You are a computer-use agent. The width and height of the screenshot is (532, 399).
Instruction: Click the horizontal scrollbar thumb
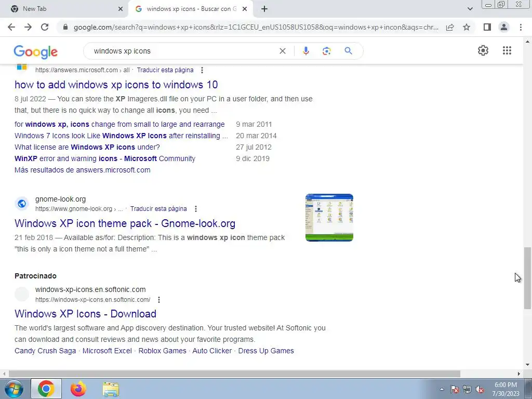click(x=234, y=374)
